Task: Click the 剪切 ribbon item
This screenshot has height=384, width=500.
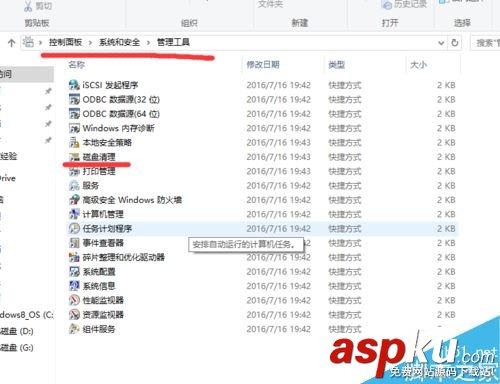Action: (x=38, y=6)
